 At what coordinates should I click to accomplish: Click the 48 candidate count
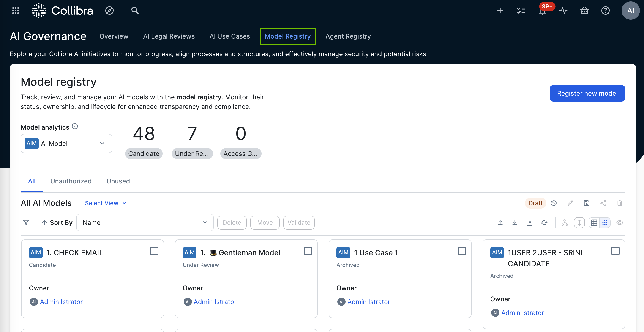click(144, 133)
